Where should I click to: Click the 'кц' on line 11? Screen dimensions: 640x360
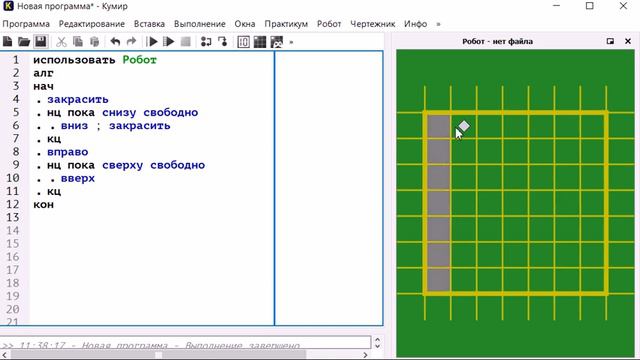tap(54, 191)
